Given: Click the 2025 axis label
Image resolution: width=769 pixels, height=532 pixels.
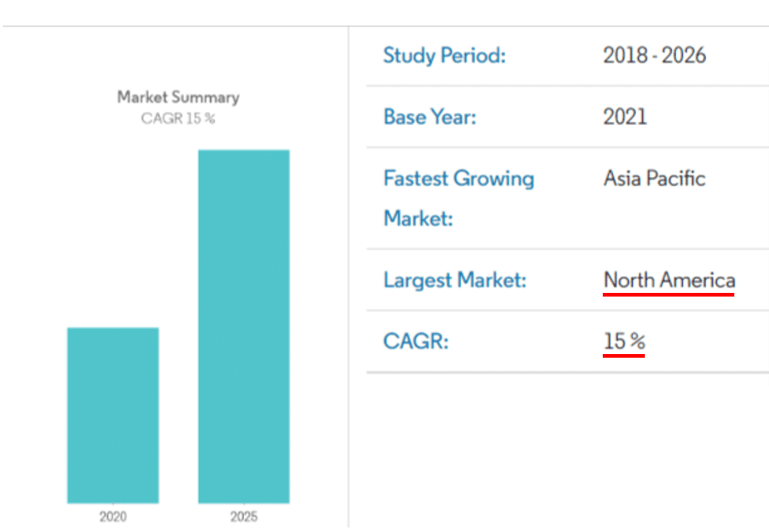Looking at the screenshot, I should point(244,516).
